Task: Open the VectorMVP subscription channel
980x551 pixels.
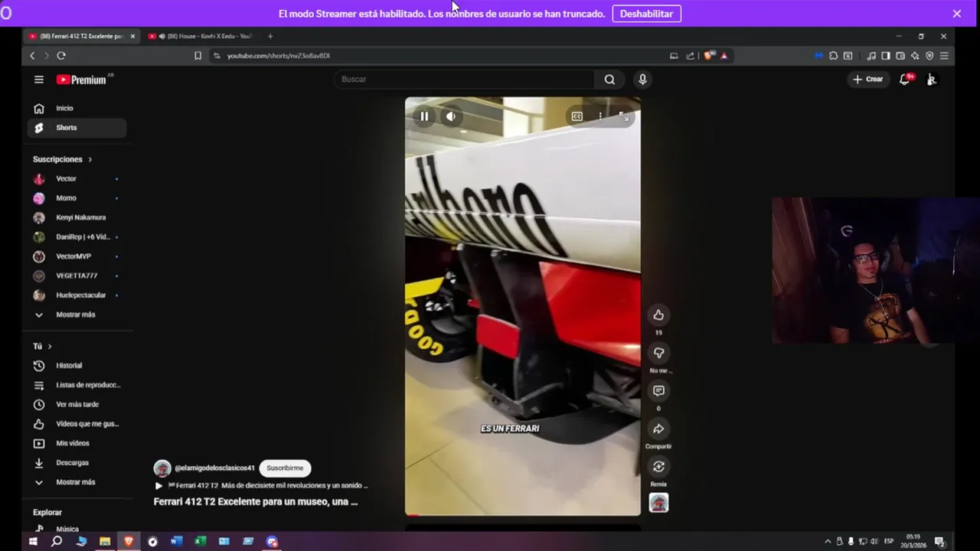Action: [x=77, y=256]
